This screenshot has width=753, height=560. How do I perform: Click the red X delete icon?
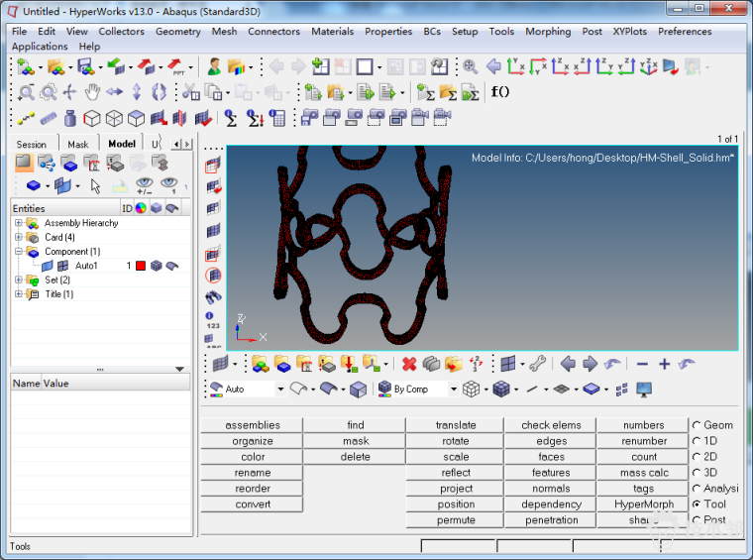click(x=409, y=364)
